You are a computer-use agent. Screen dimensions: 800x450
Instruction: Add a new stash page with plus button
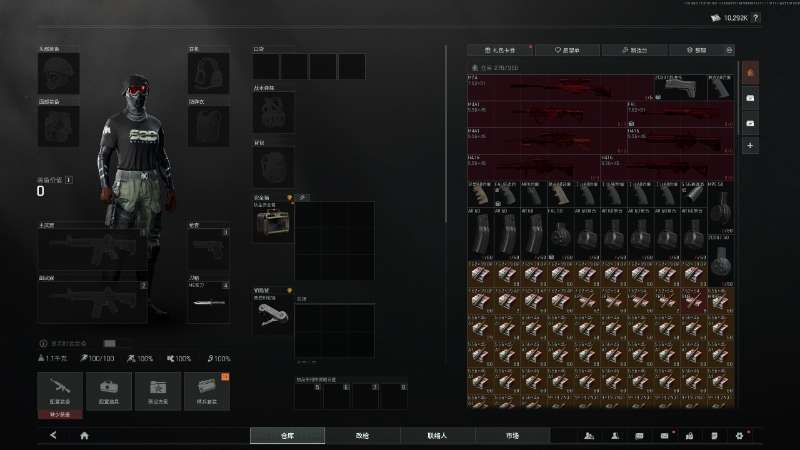750,146
